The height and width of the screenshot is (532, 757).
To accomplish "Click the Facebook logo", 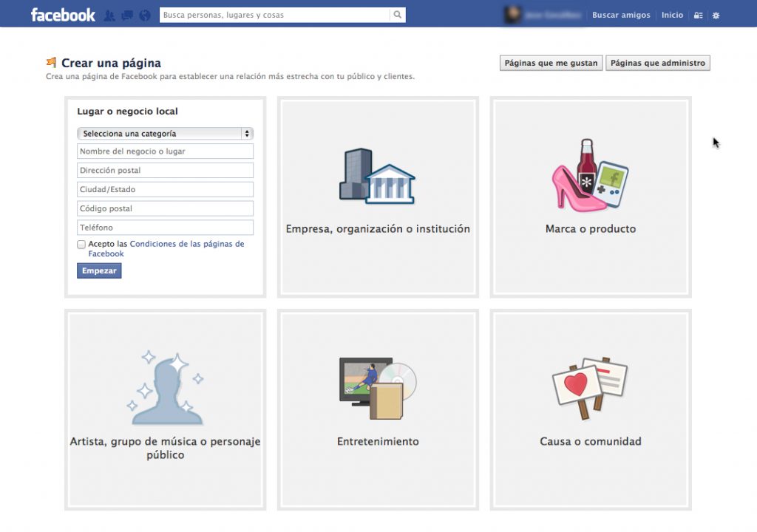I will pyautogui.click(x=63, y=15).
